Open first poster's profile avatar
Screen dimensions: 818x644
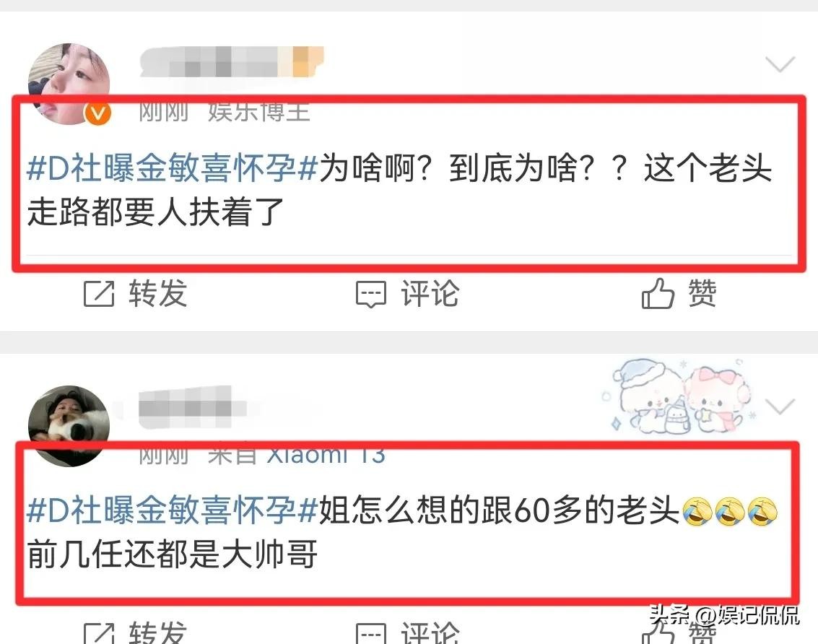pos(69,84)
